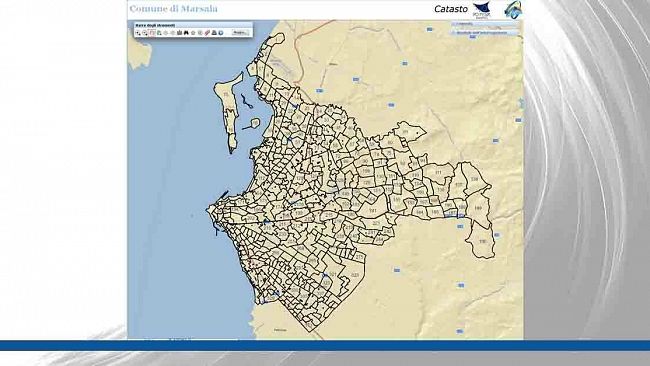The image size is (650, 366).
Task: Click the green page toolbar icon
Action: tap(159, 33)
